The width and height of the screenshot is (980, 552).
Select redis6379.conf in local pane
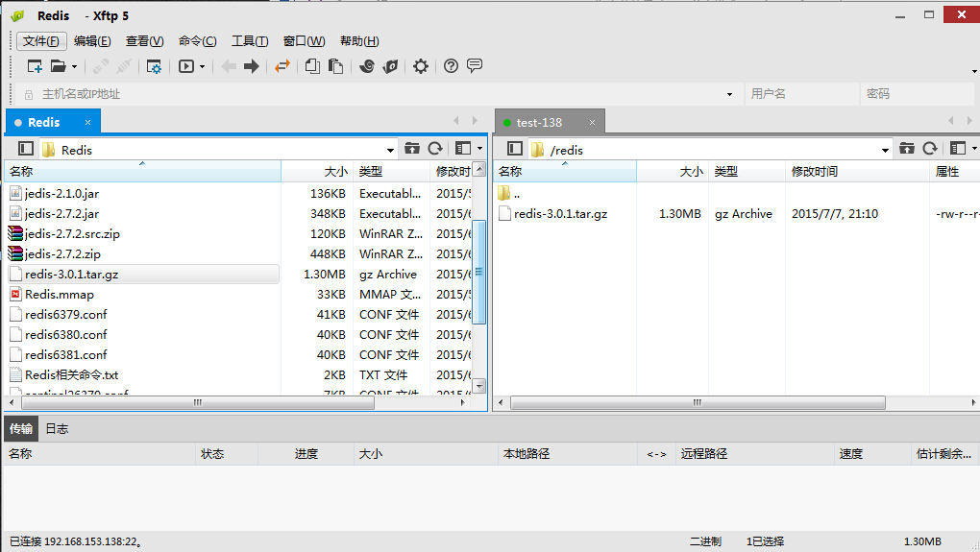(65, 314)
